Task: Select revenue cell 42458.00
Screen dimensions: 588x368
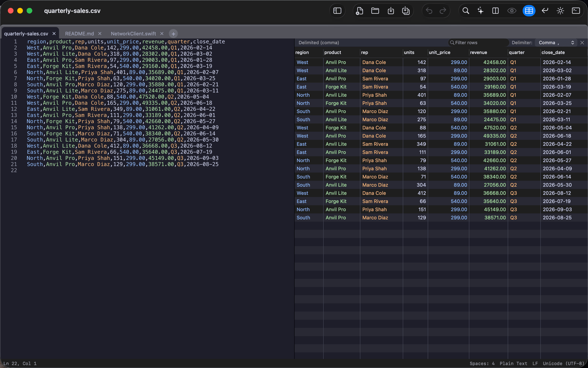Action: 495,62
